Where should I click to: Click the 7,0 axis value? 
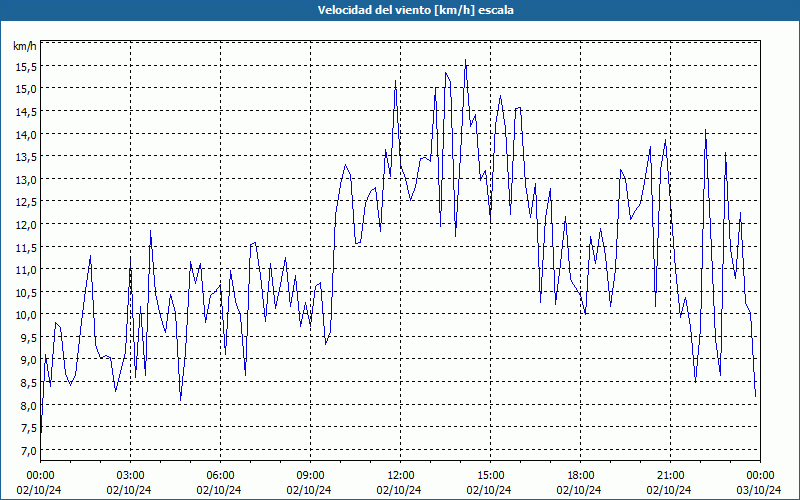pyautogui.click(x=29, y=450)
